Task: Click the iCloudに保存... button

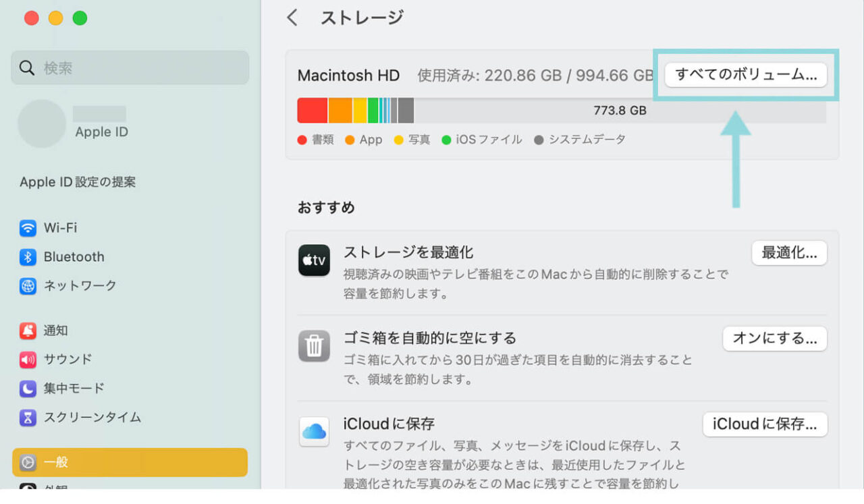Action: coord(765,424)
